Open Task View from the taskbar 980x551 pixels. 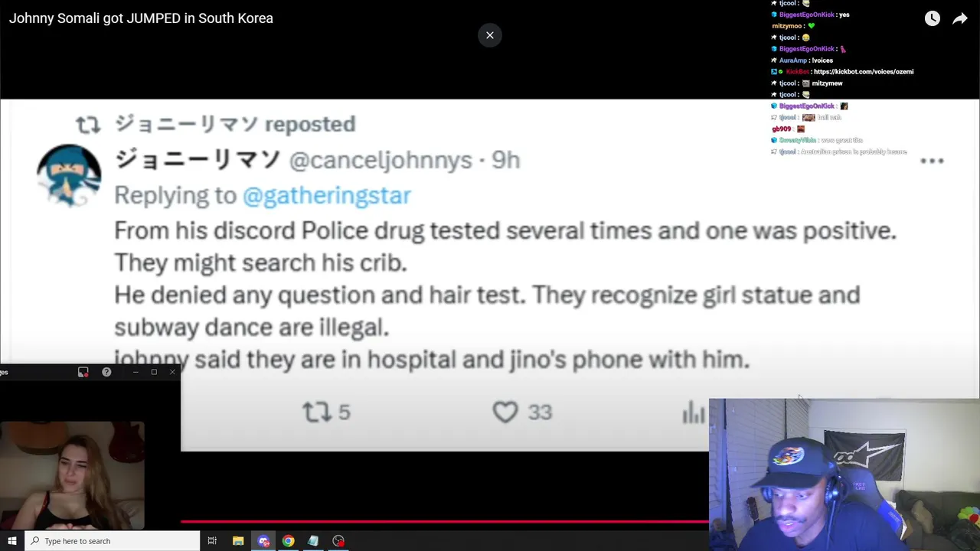[x=212, y=541]
